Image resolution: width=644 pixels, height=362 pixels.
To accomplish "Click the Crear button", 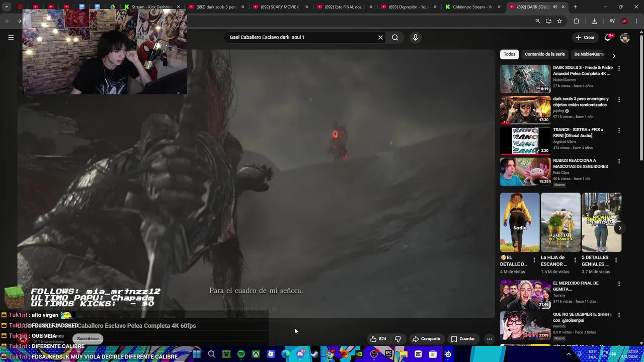I will tap(585, 37).
